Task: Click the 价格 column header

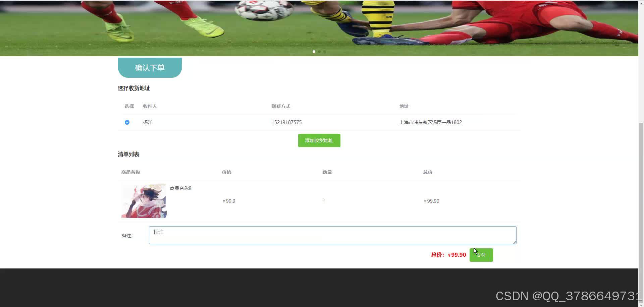Action: (x=226, y=172)
